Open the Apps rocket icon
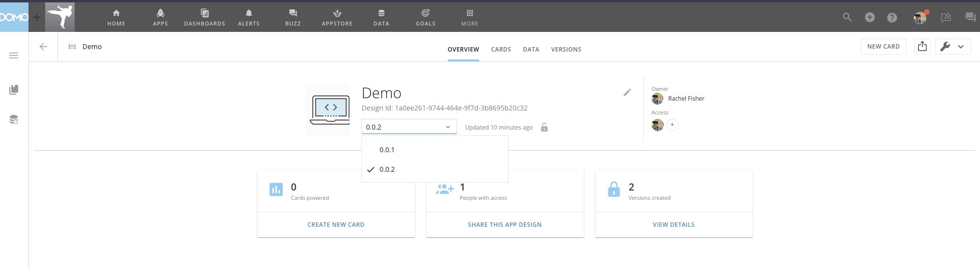The image size is (980, 270). (x=161, y=13)
